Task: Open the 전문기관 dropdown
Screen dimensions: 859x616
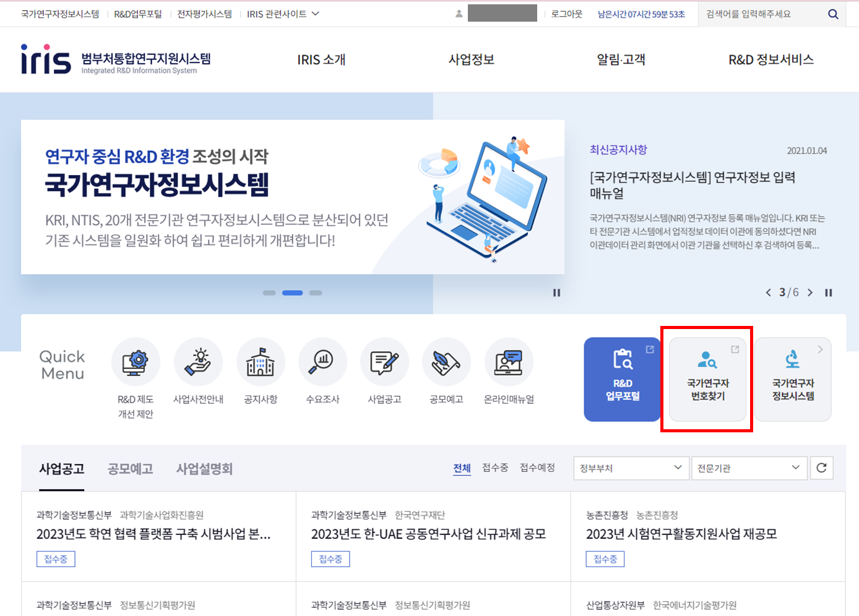Action: pyautogui.click(x=749, y=468)
